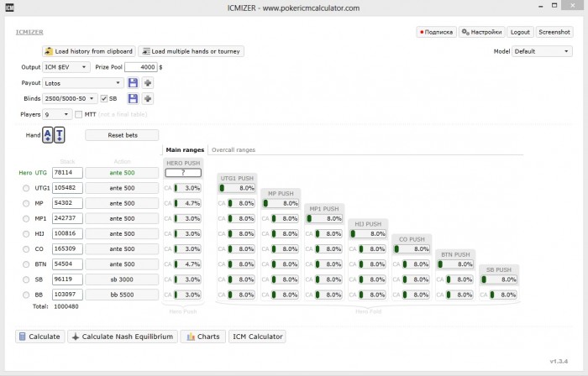Adjust MP PUSH 8.0% range slider
This screenshot has width=588, height=376.
[281, 203]
